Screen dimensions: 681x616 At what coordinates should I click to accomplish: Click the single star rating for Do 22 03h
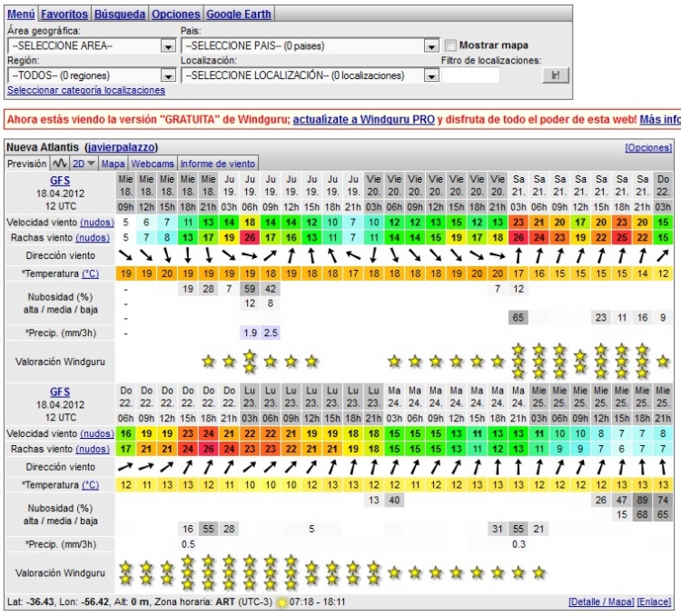[663, 362]
